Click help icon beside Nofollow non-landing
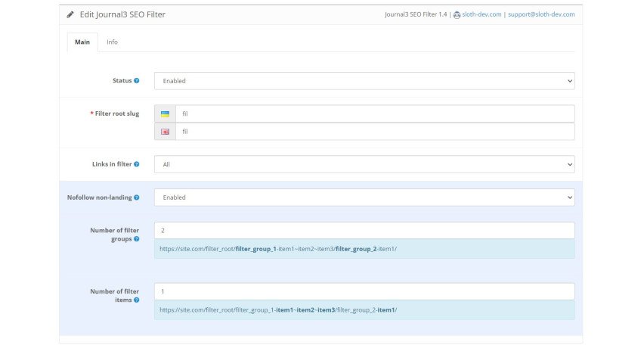 click(136, 197)
